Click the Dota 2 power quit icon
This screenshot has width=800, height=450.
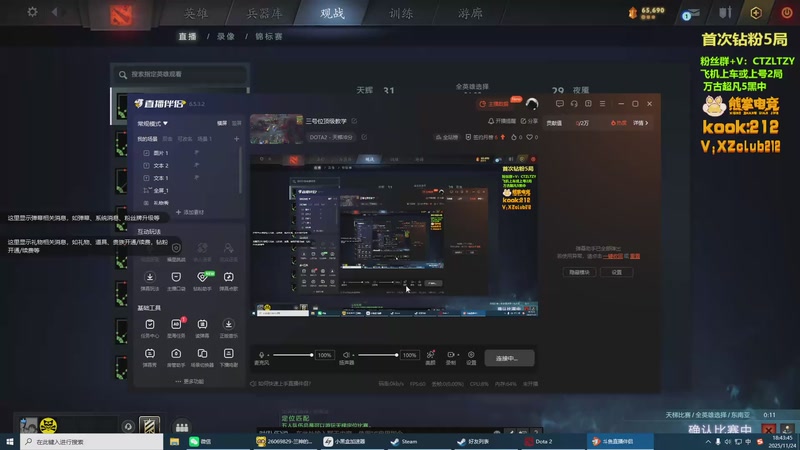(x=787, y=13)
